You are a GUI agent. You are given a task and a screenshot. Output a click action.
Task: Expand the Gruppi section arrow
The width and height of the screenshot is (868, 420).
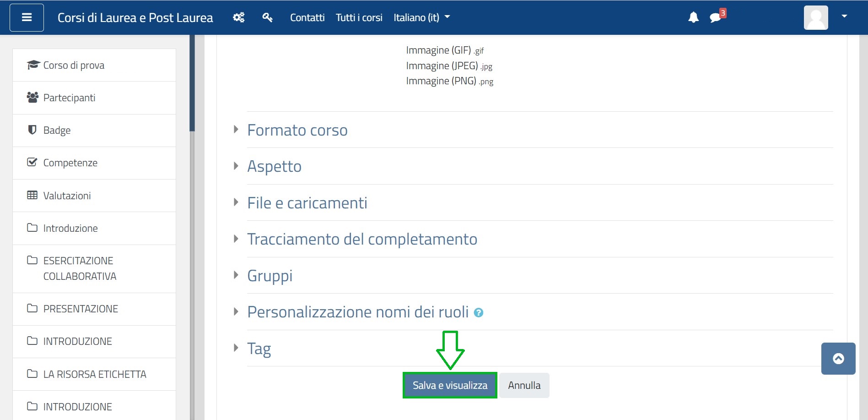coord(236,275)
